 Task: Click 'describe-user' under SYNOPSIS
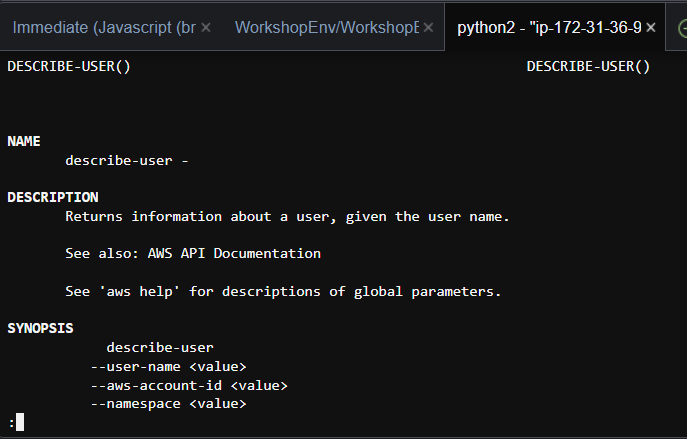(160, 347)
